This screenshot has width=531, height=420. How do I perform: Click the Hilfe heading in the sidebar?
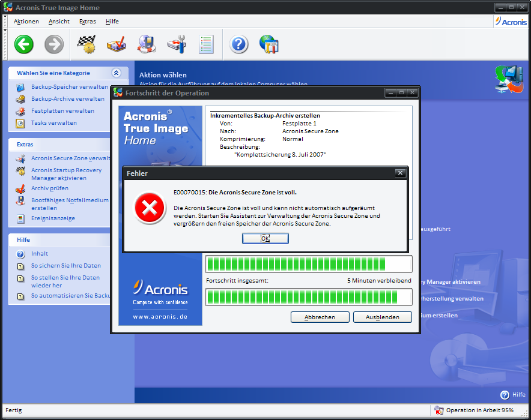click(x=23, y=240)
